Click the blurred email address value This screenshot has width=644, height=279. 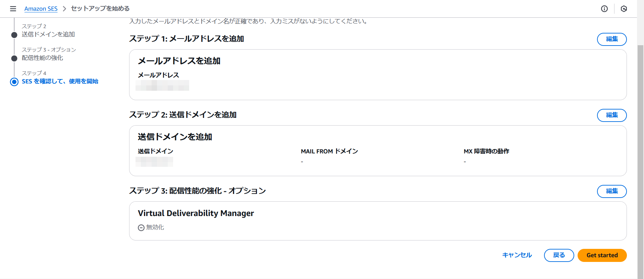click(x=162, y=85)
